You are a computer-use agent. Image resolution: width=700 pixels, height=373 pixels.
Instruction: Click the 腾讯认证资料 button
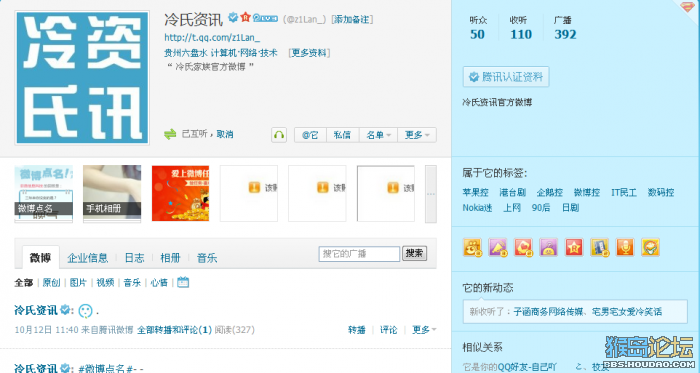click(x=506, y=77)
